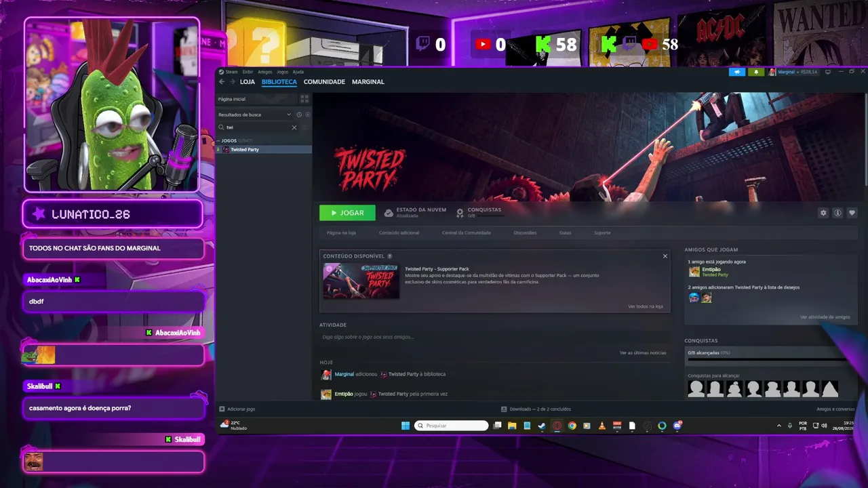868x488 pixels.
Task: Open the Conteúdo adicional tab
Action: click(x=399, y=232)
